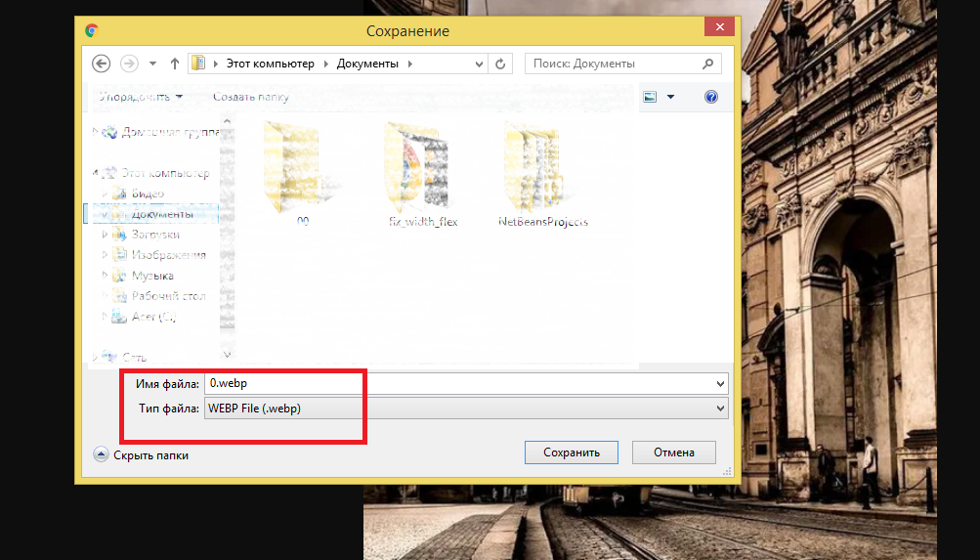Click the refresh folder icon
The height and width of the screenshot is (560, 980).
pyautogui.click(x=500, y=64)
